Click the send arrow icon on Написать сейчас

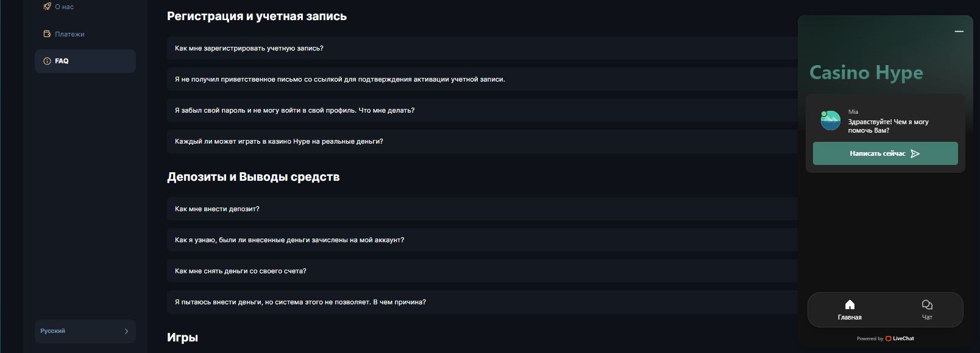[915, 154]
